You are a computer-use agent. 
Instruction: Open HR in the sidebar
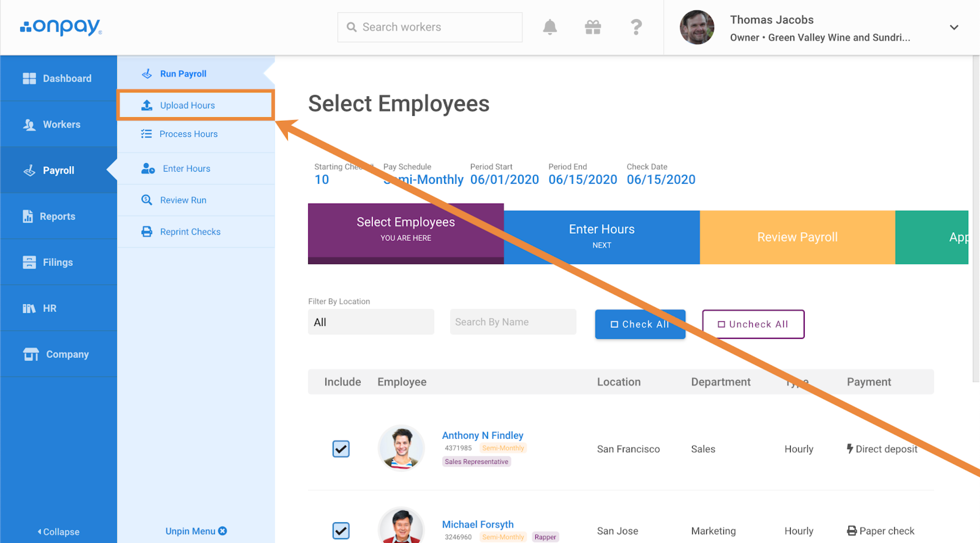[58, 309]
